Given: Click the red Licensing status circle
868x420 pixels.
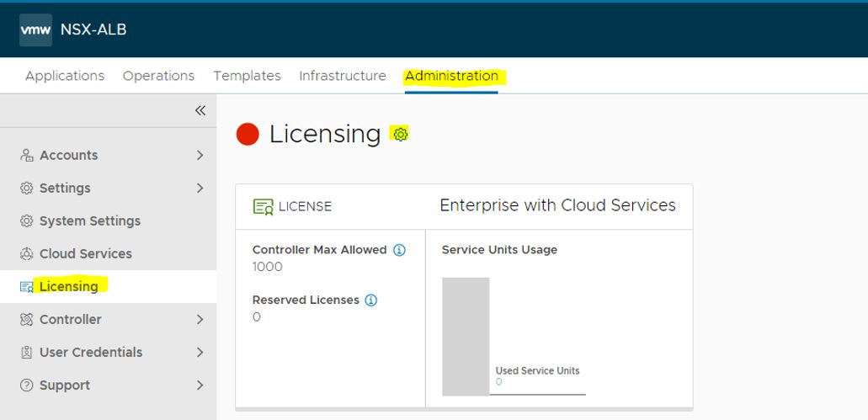Looking at the screenshot, I should [248, 134].
